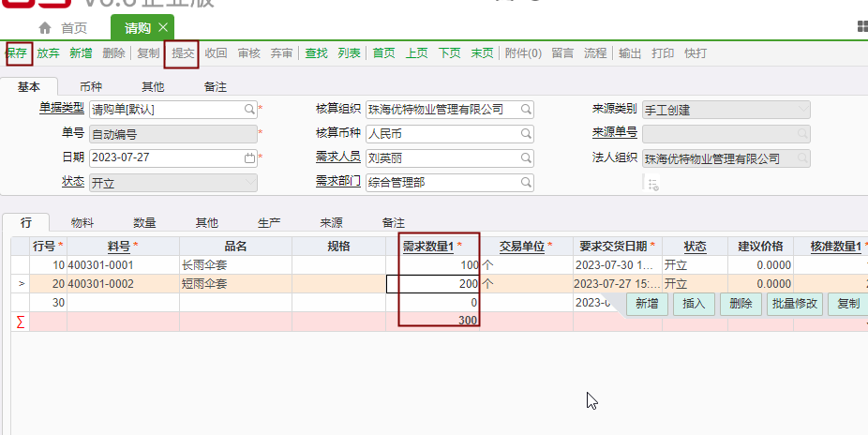The width and height of the screenshot is (868, 435).
Task: Open the calendar picker in 日期 field
Action: 249,157
